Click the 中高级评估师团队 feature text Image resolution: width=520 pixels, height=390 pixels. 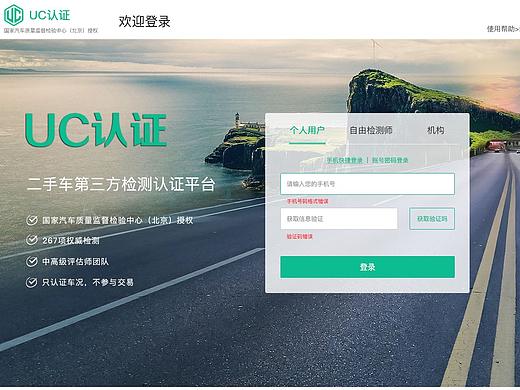[75, 261]
